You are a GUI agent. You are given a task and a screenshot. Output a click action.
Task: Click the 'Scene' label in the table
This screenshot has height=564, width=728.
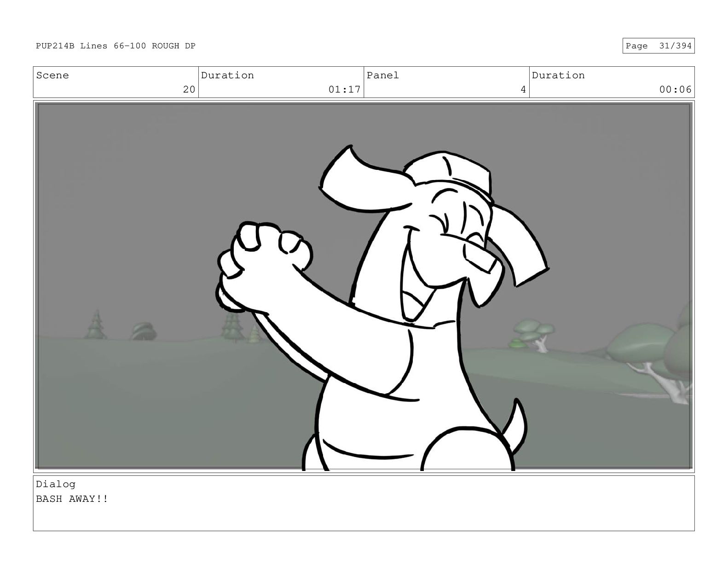[52, 76]
